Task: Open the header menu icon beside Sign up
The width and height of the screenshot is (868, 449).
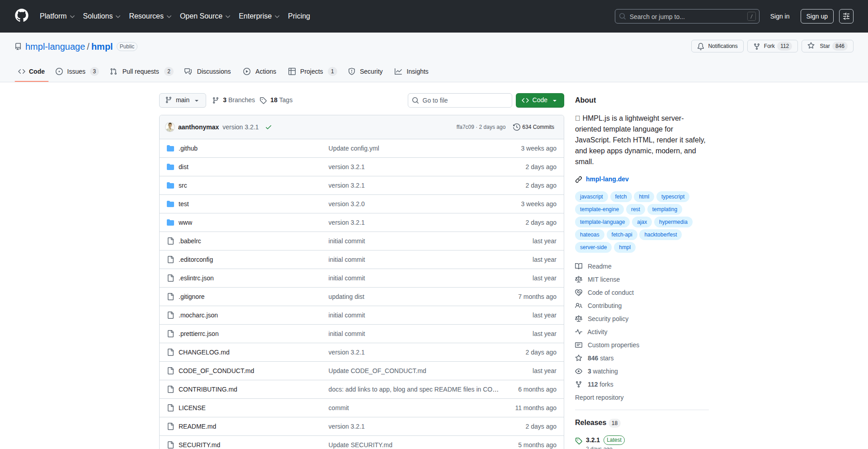Action: tap(846, 16)
